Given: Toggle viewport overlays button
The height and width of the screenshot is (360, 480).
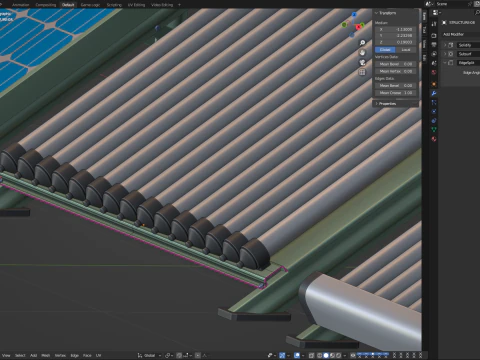Looking at the screenshot, I should (297, 355).
